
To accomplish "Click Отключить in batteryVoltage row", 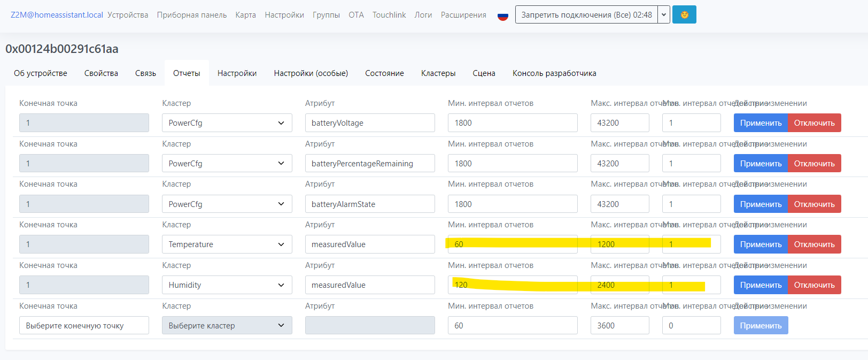I will 815,123.
